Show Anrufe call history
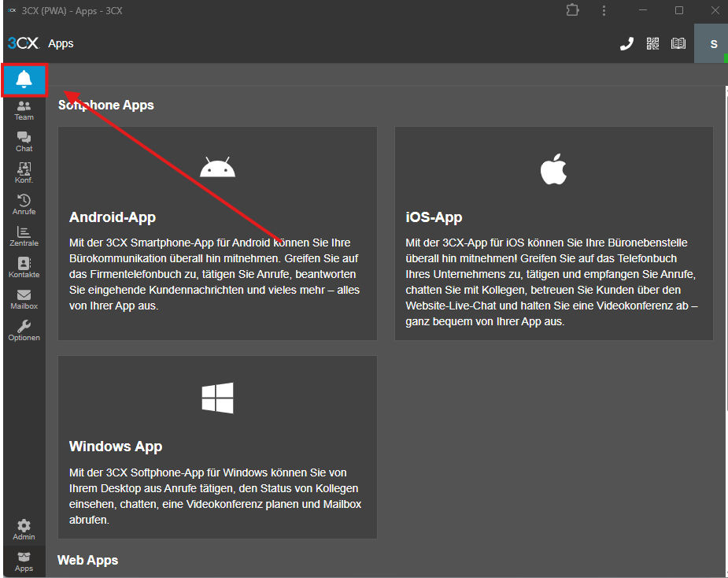Screen dimensions: 728x578 pos(24,205)
